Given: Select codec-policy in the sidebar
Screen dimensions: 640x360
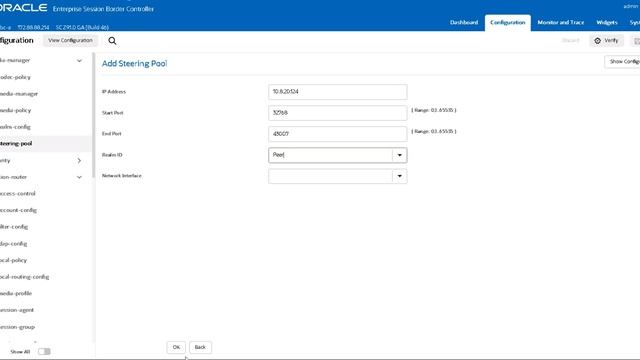Looking at the screenshot, I should tap(15, 77).
